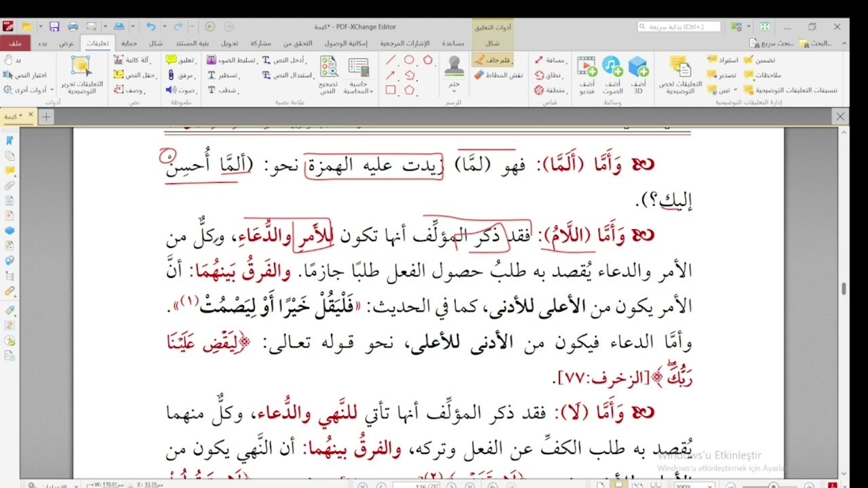Viewport: 868px width, 488px height.
Task: Switch to the Protect tab (حماية)
Action: 130,43
